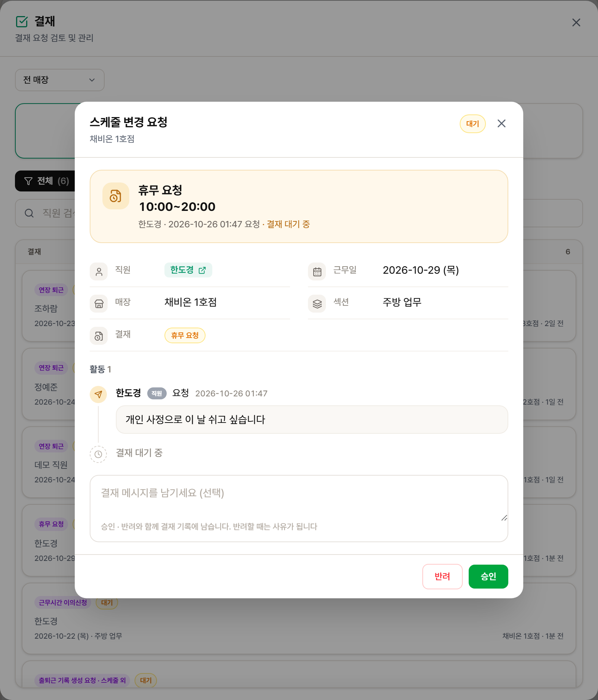Image resolution: width=598 pixels, height=700 pixels.
Task: Click the 연장 퇴근 tag on 조하람 card
Action: coord(51,290)
